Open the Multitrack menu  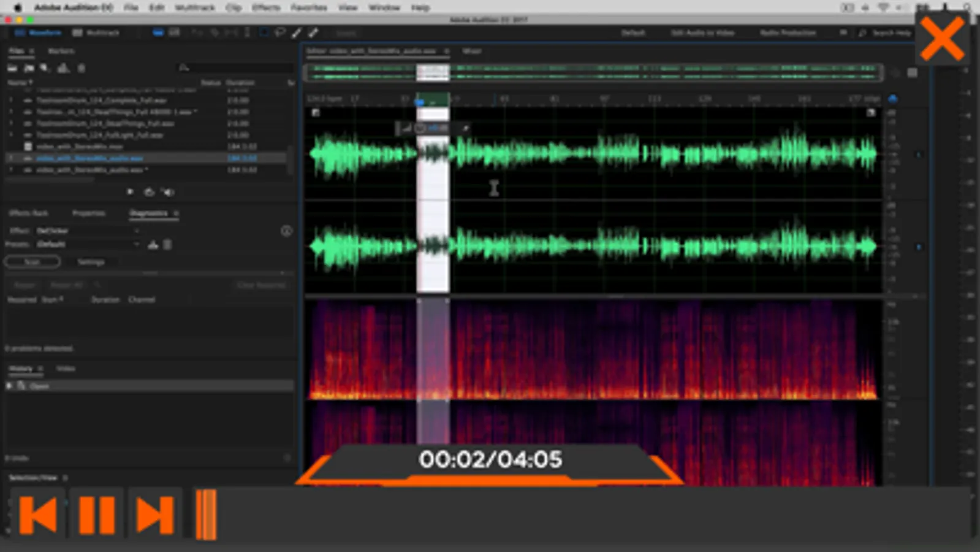coord(195,7)
